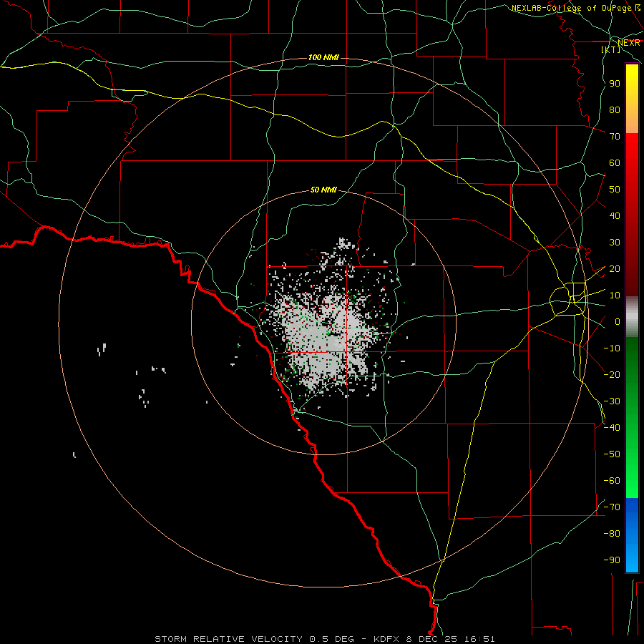Click the 60 value on the velocity scale
644x644 pixels.
(x=615, y=162)
